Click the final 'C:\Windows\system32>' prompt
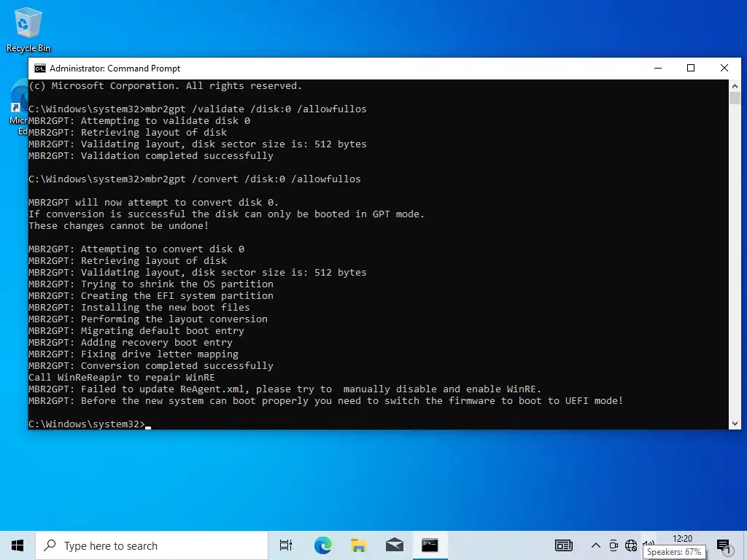 click(x=86, y=424)
